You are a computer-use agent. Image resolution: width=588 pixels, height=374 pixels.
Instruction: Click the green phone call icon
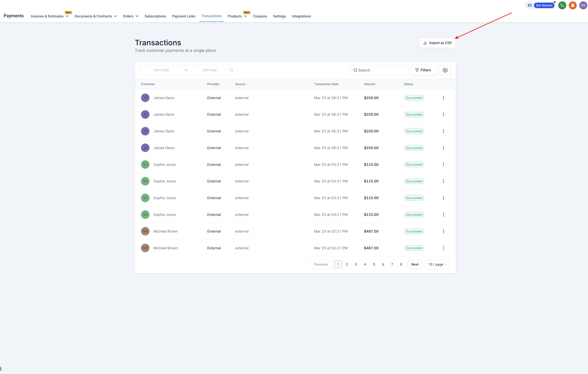(562, 5)
